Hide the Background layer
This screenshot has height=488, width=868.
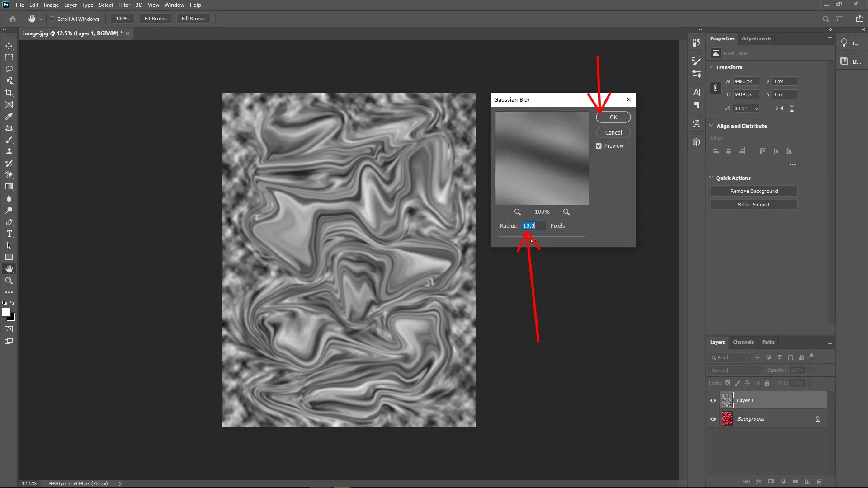(x=712, y=419)
